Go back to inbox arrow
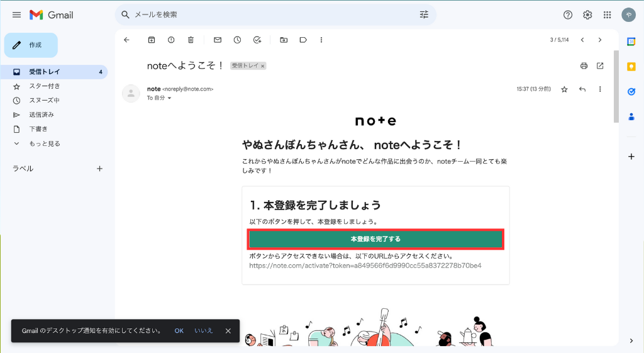 point(126,40)
